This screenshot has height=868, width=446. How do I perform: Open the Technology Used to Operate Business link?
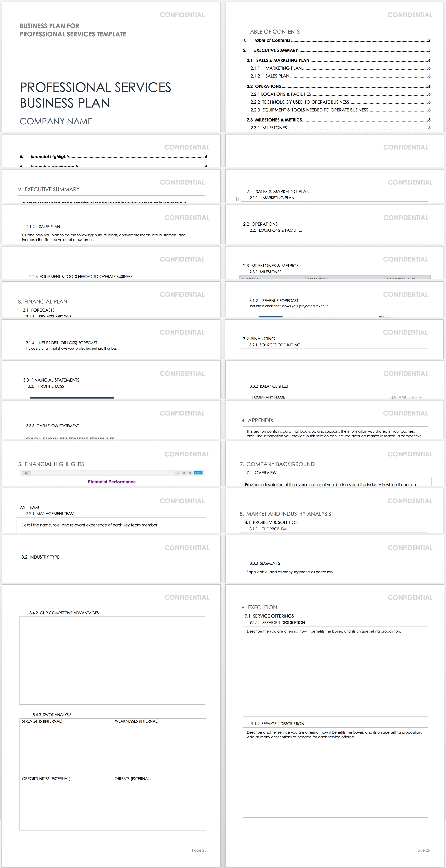[x=305, y=102]
